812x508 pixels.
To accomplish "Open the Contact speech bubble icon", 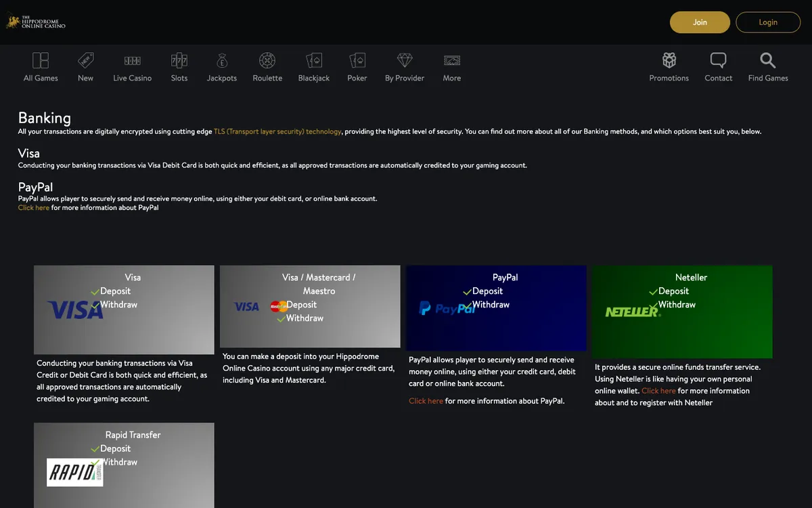I will 719,60.
